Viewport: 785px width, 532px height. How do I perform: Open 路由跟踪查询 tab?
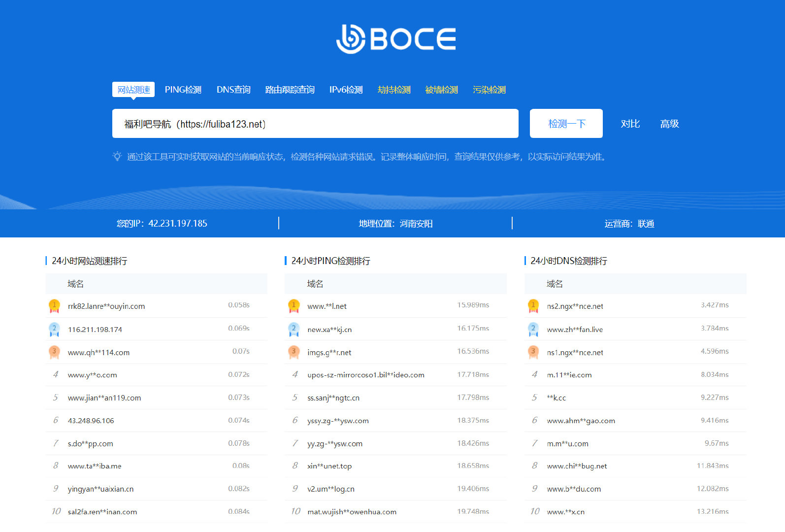click(290, 90)
